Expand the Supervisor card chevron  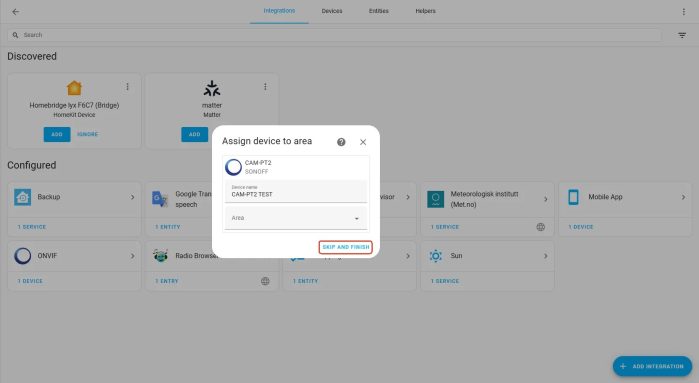click(408, 197)
